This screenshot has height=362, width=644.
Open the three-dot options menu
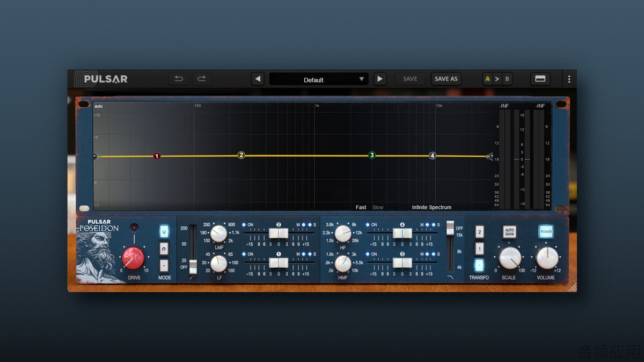569,79
